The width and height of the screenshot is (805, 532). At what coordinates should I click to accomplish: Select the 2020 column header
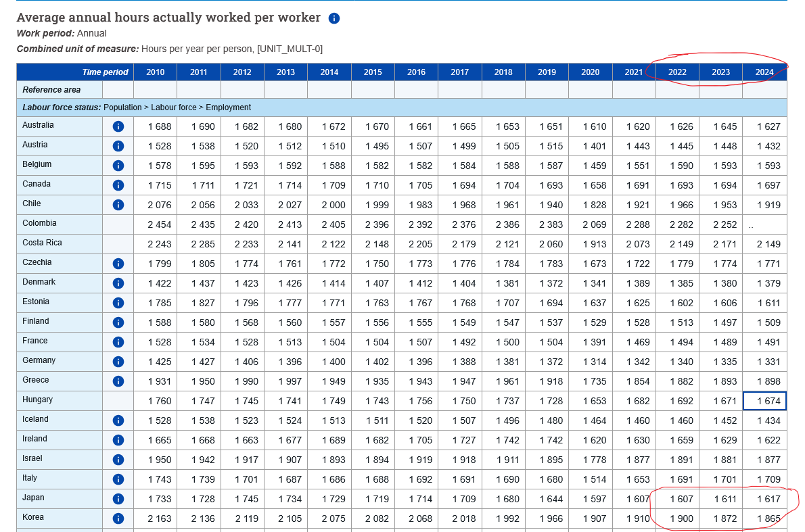click(591, 72)
